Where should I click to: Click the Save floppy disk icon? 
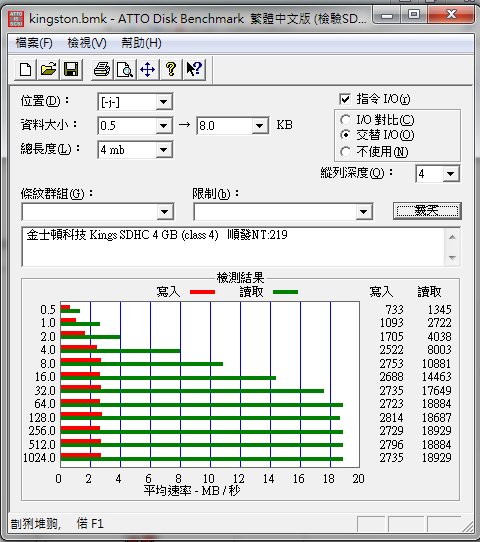[x=71, y=69]
